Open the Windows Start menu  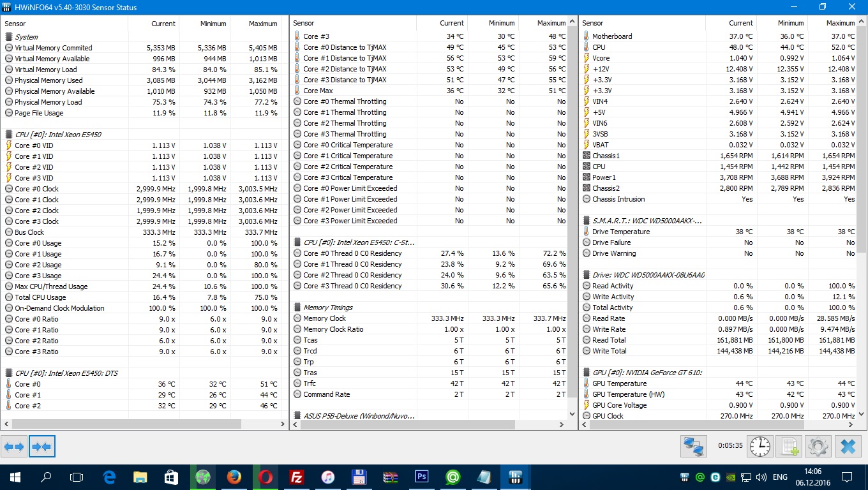tap(15, 477)
